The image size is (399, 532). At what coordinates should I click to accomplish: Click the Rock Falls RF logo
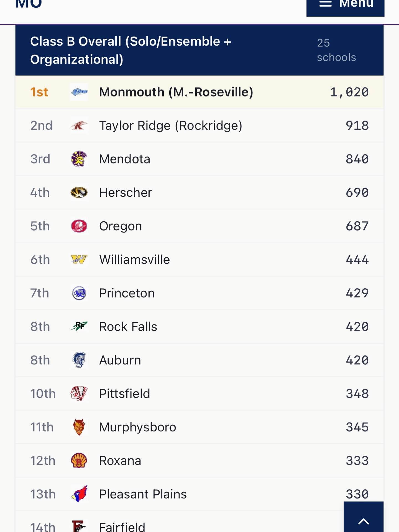coord(79,326)
